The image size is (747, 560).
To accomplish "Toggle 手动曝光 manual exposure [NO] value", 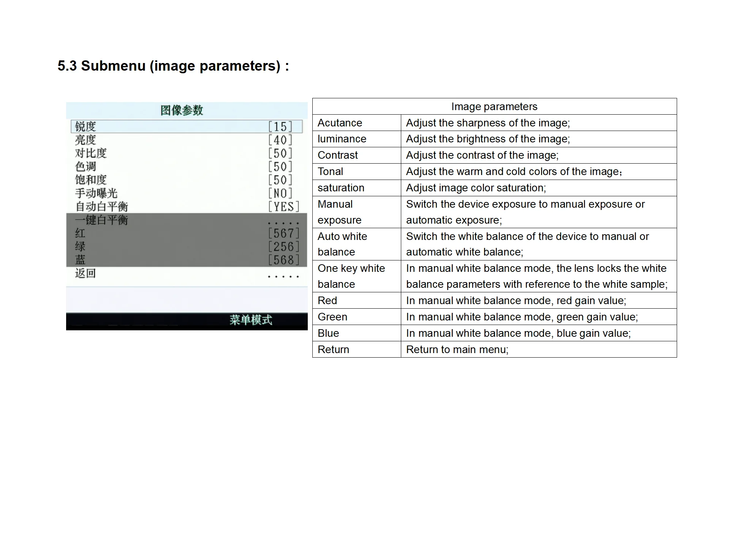I will [x=280, y=193].
